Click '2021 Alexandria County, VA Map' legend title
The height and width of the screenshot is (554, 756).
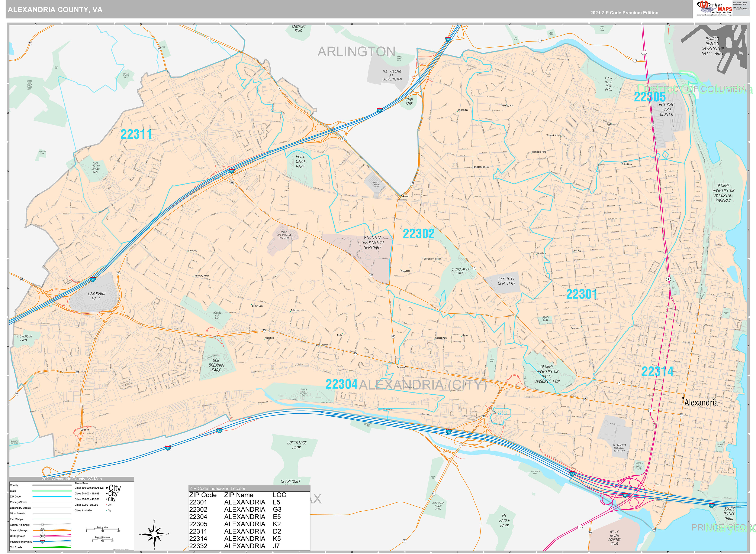coord(71,479)
